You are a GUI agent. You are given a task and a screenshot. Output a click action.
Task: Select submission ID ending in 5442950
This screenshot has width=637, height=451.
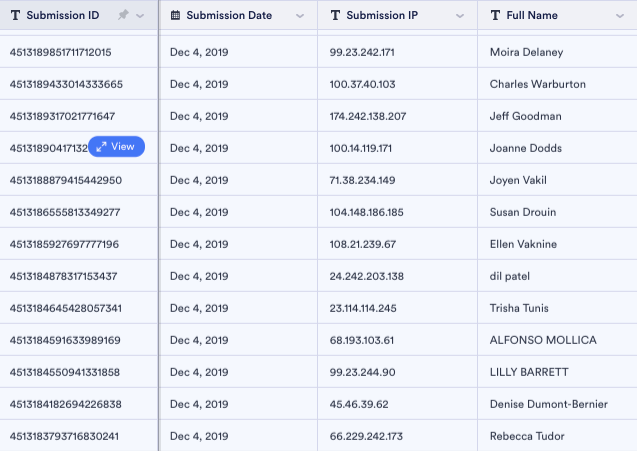click(x=66, y=180)
